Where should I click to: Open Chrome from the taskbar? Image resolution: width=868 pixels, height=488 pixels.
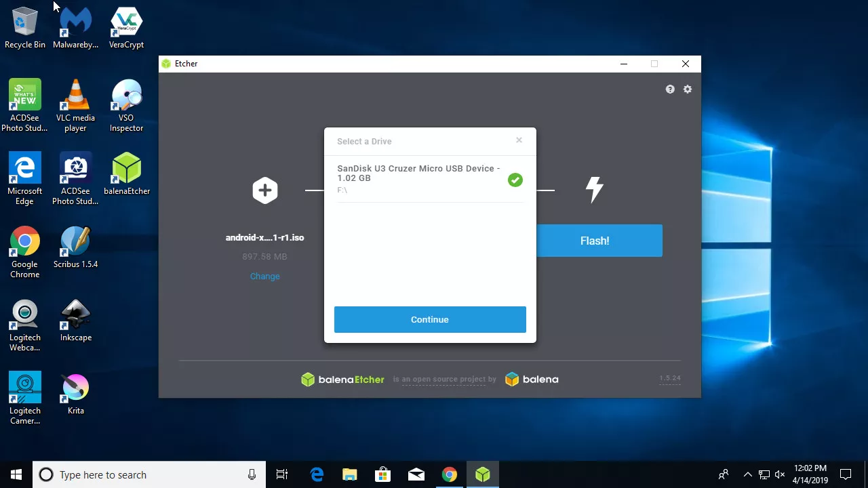[450, 474]
